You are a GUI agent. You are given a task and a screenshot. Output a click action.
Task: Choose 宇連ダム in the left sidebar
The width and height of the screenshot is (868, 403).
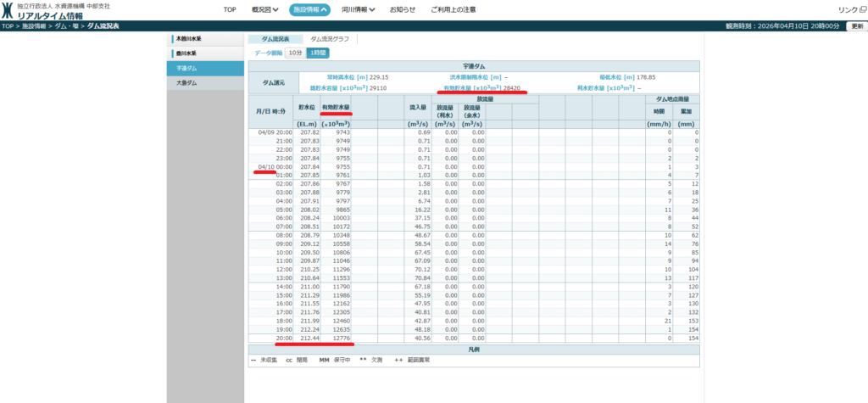[x=187, y=68]
